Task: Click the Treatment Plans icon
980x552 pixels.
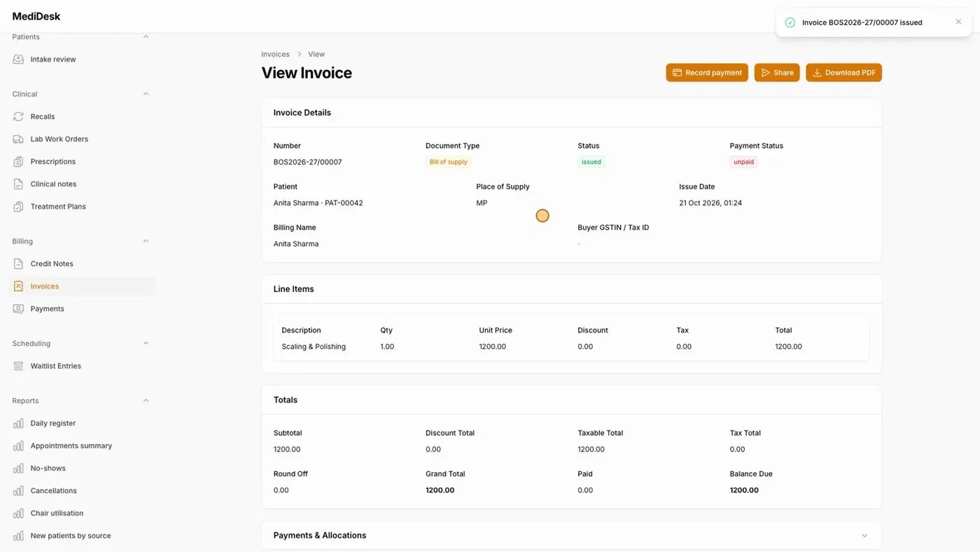Action: [x=18, y=207]
